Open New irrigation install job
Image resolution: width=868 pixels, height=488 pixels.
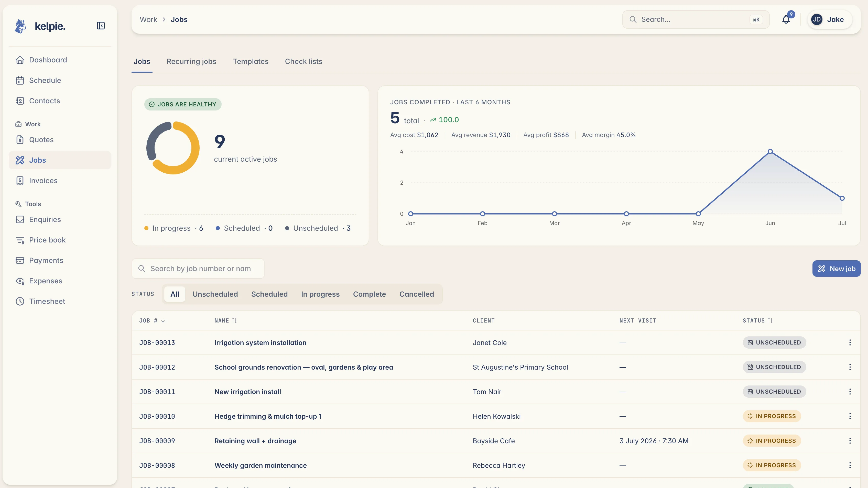point(248,392)
